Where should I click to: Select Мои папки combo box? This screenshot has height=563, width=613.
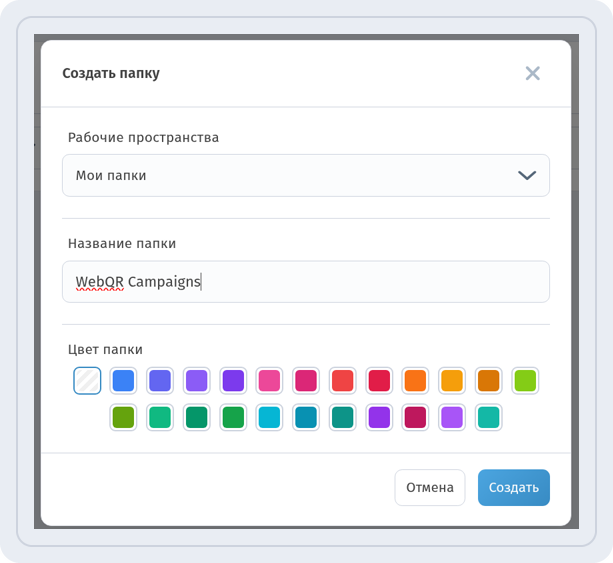point(306,176)
